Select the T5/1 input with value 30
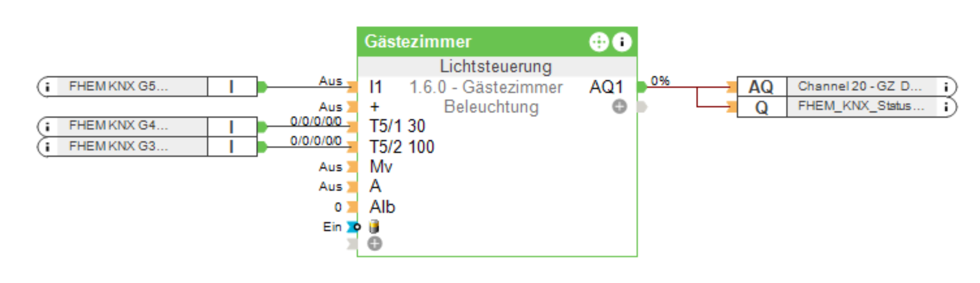Image resolution: width=980 pixels, height=283 pixels. tap(397, 126)
